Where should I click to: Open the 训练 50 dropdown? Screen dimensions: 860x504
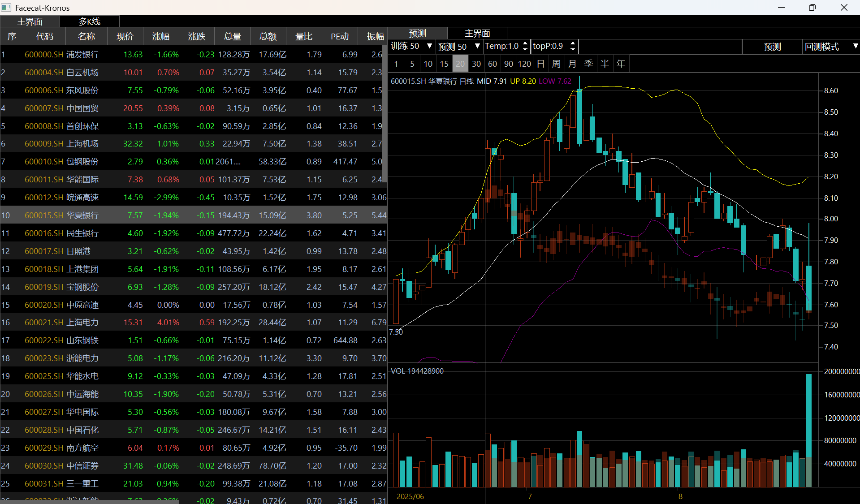[x=429, y=46]
